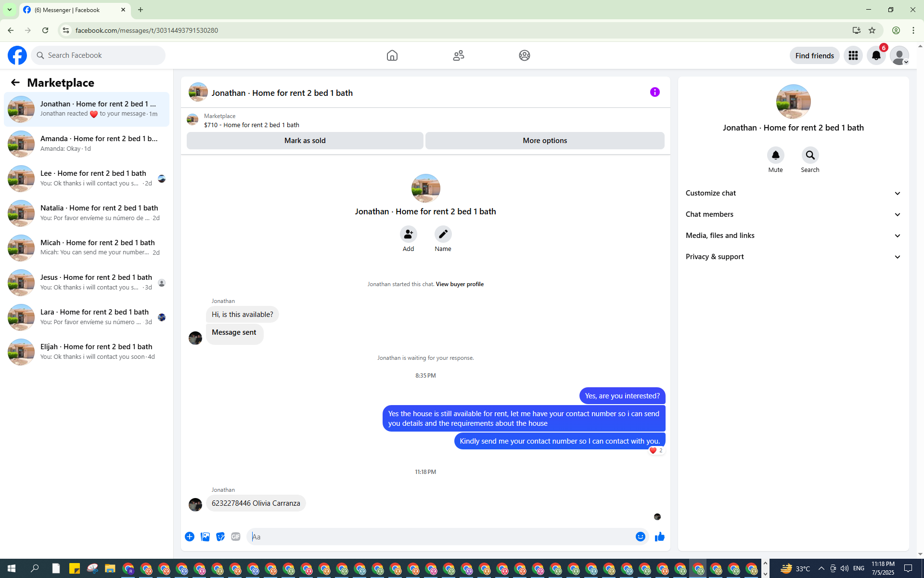Click the purple conversation info icon

[x=654, y=92]
